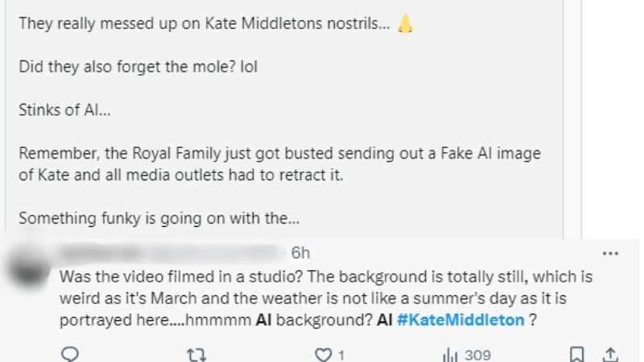The height and width of the screenshot is (362, 644).
Task: Open view analytics bar chart icon
Action: [450, 354]
